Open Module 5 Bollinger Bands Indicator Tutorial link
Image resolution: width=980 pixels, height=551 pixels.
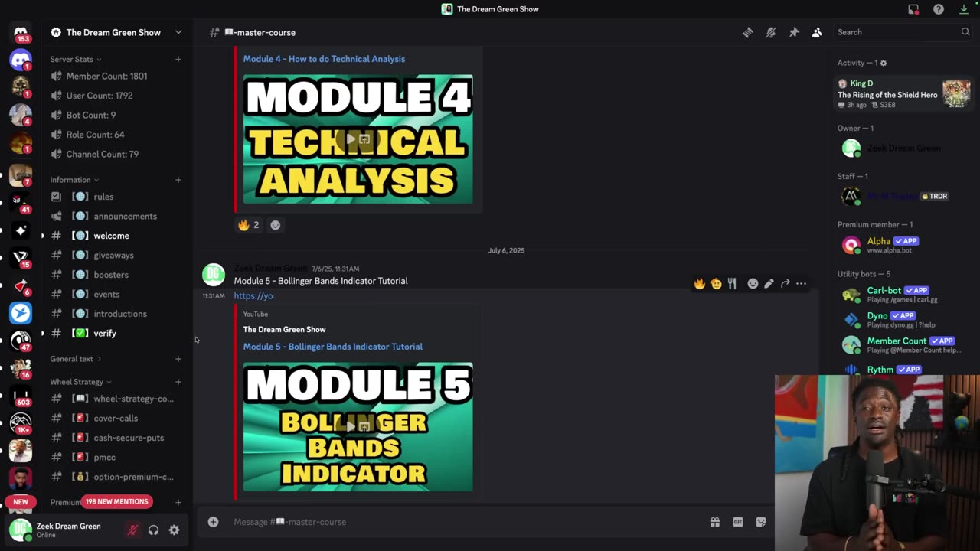coord(332,347)
